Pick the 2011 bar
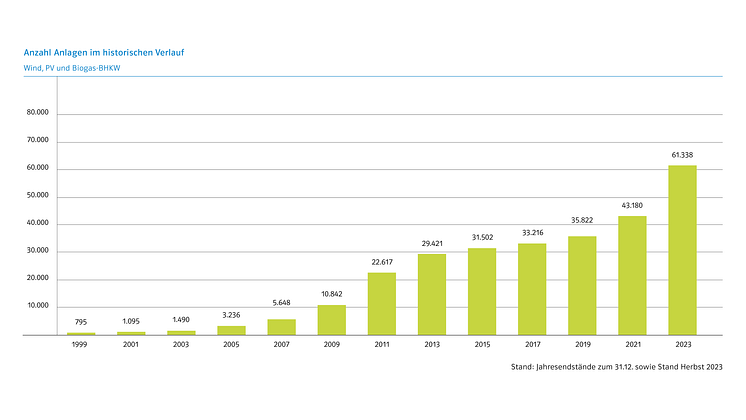 (x=382, y=304)
